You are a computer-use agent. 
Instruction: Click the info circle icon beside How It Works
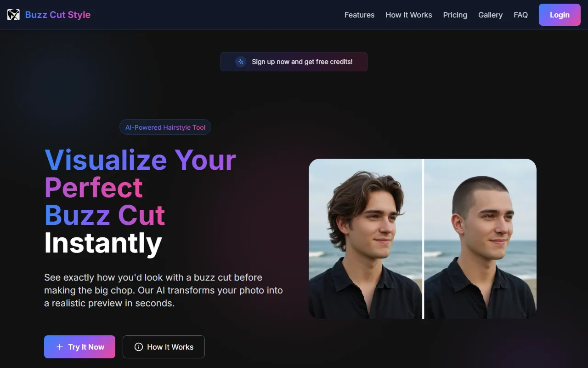pyautogui.click(x=139, y=347)
